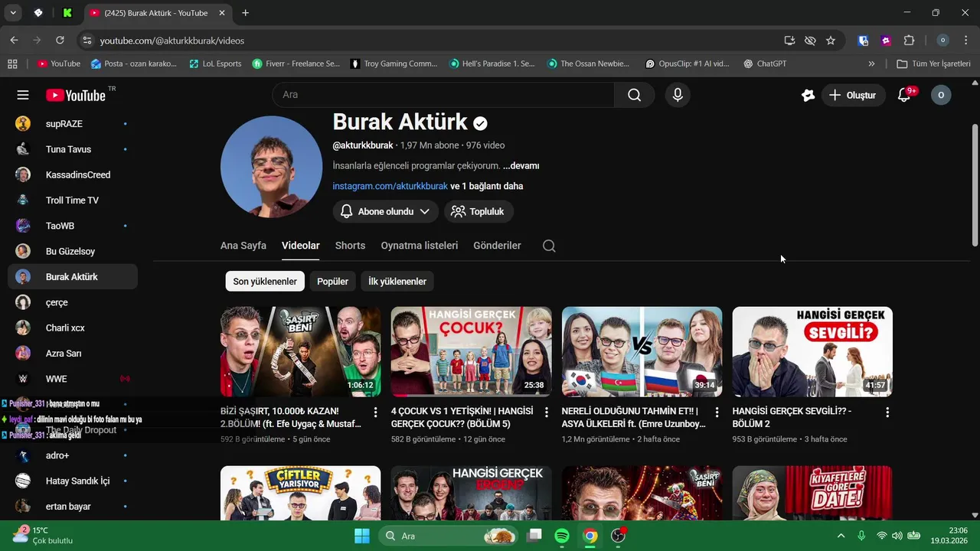The width and height of the screenshot is (980, 551).
Task: Open a new browser tab
Action: coord(245,13)
